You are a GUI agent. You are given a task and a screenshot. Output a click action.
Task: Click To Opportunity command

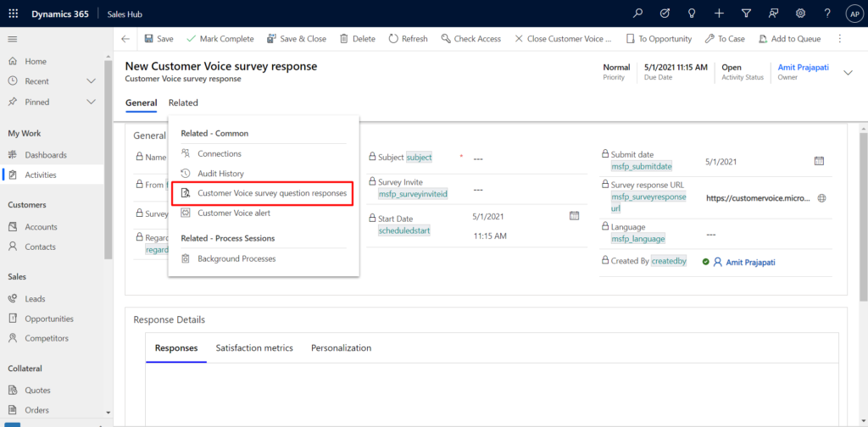659,39
